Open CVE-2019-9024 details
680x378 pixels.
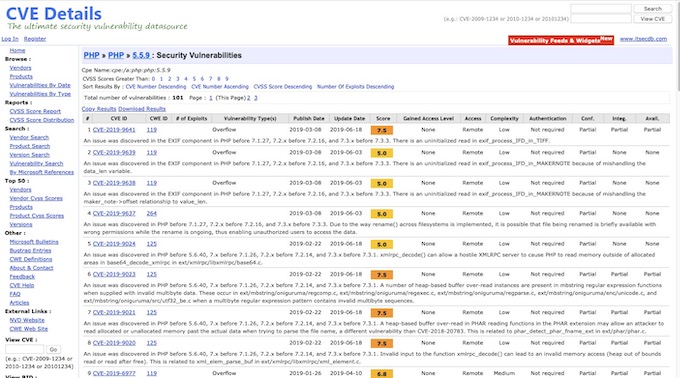pyautogui.click(x=114, y=244)
